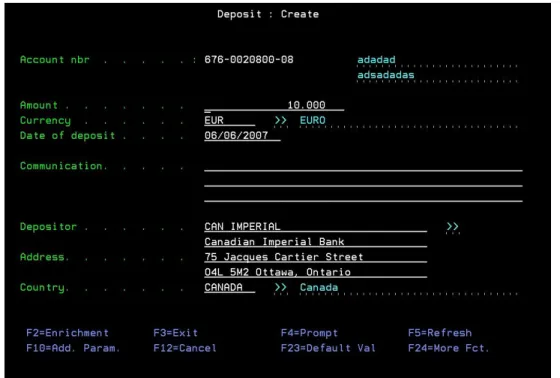Viewport: 560px width, 378px height.
Task: Open the prompt arrows next to CANADA country
Action: [280, 287]
